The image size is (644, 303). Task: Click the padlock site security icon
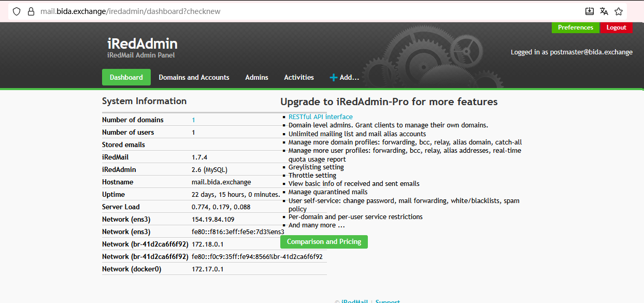[x=31, y=11]
